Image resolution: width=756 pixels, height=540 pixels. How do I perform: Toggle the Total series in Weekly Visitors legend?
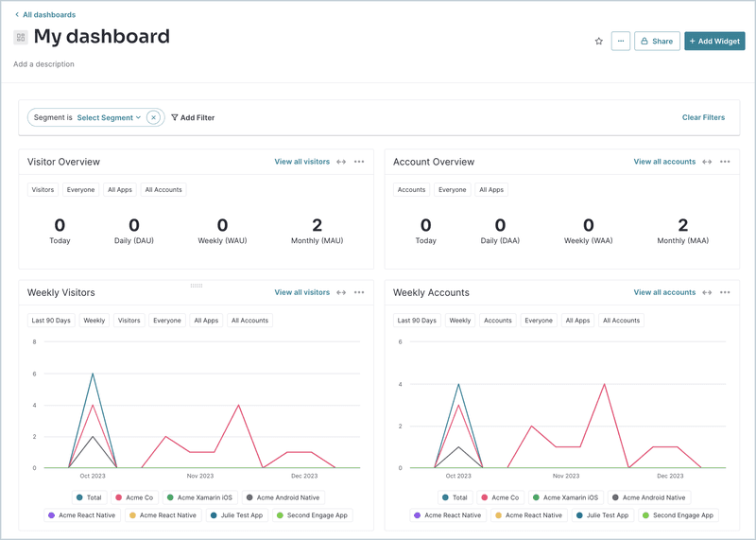coord(89,497)
